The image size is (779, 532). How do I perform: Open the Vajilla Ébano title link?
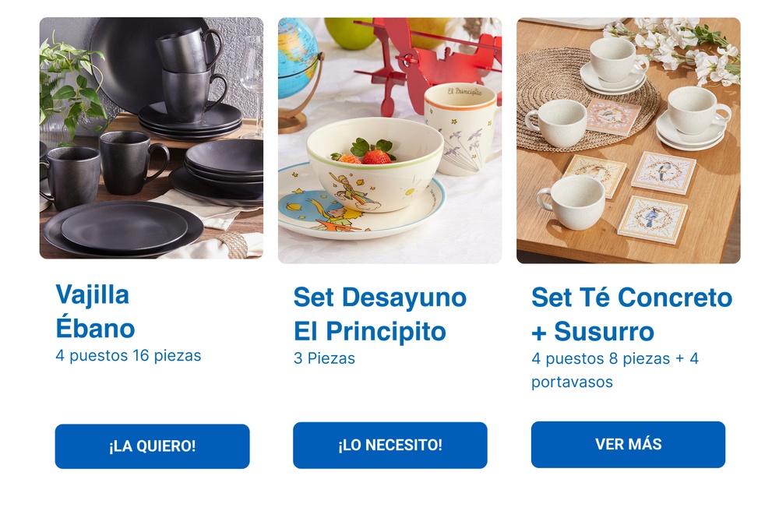point(95,312)
